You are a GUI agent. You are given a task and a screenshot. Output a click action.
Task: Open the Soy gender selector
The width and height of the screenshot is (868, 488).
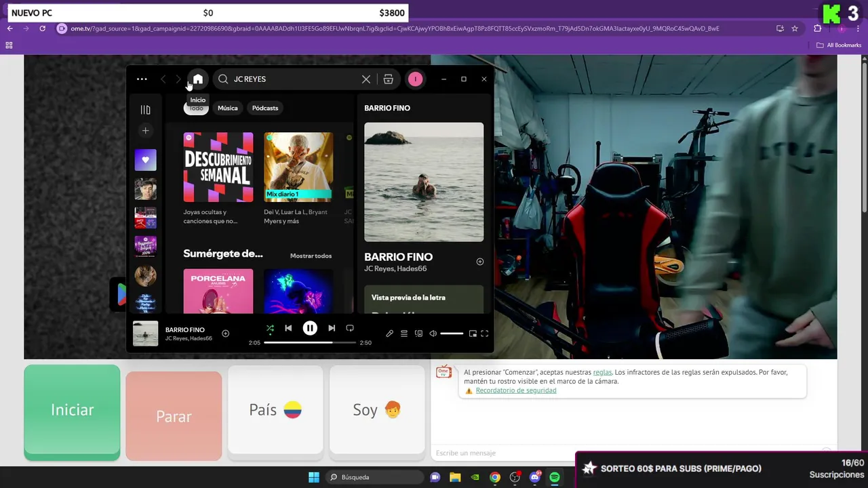pyautogui.click(x=377, y=409)
